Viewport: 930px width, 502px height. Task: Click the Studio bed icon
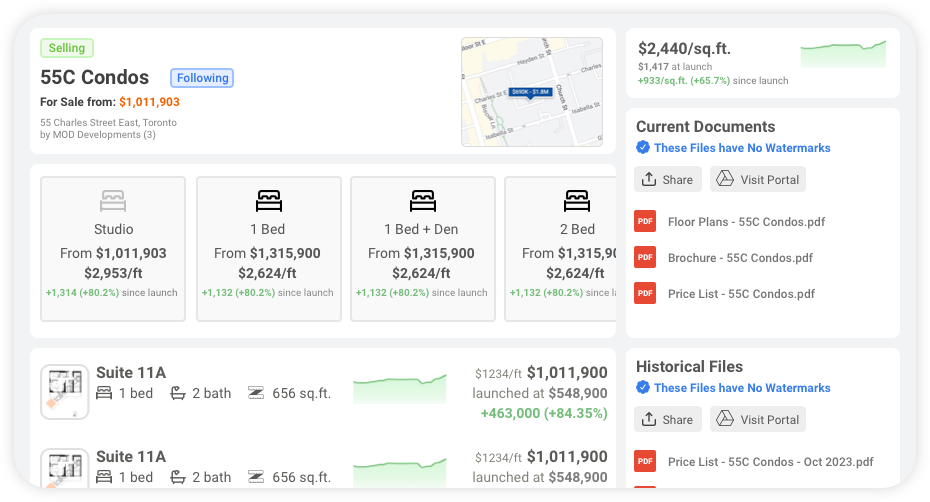113,201
